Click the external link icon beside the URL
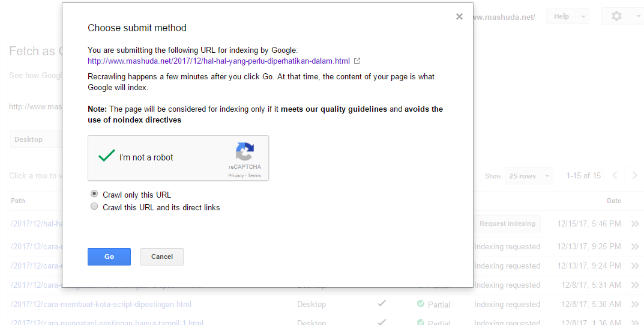 [357, 61]
